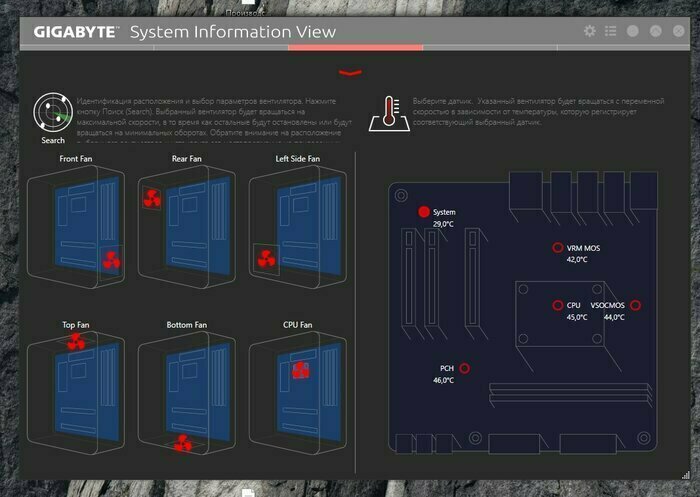Select the System temperature sensor
Viewport: 700px width, 497px height.
pyautogui.click(x=424, y=212)
